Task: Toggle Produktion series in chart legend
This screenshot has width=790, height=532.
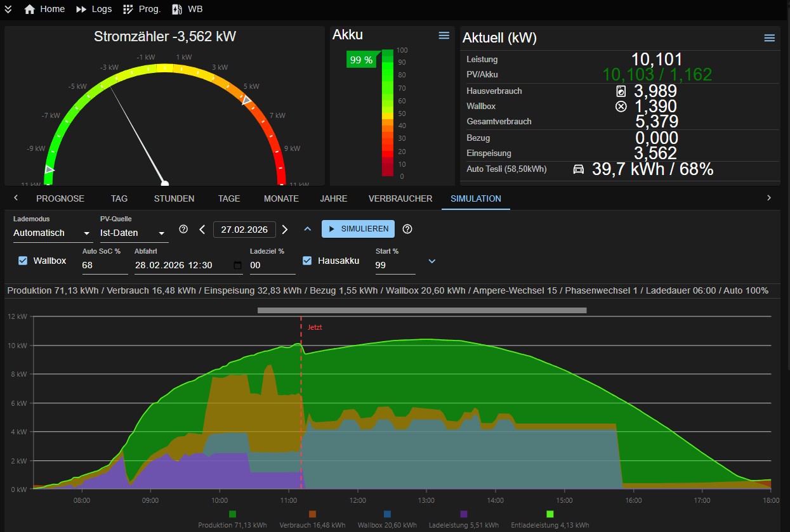Action: pos(232,516)
